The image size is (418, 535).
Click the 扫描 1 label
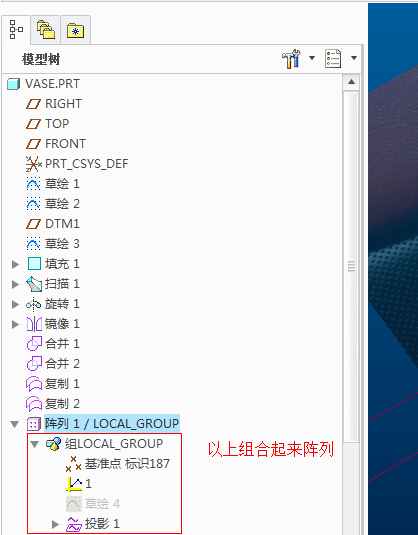[62, 284]
